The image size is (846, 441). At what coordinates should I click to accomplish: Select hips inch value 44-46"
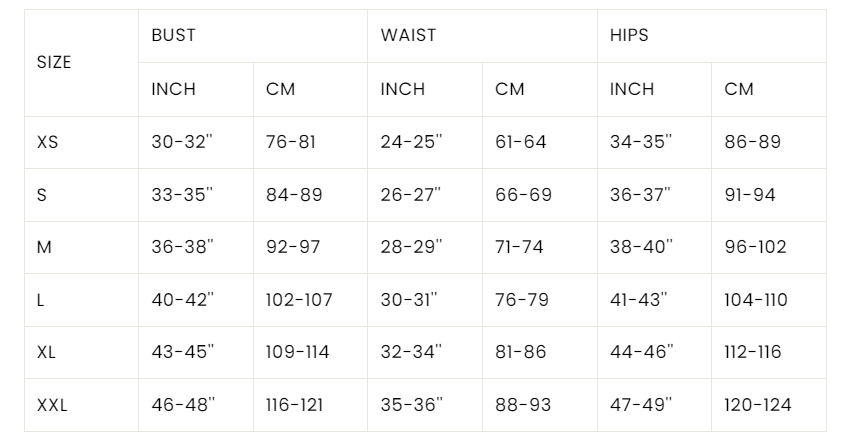tap(642, 352)
